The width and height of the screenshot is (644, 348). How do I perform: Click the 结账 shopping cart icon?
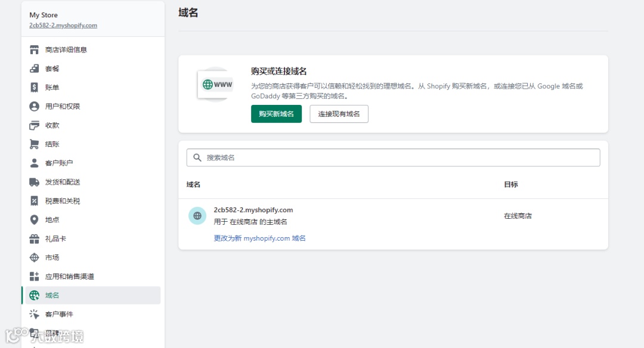click(35, 144)
